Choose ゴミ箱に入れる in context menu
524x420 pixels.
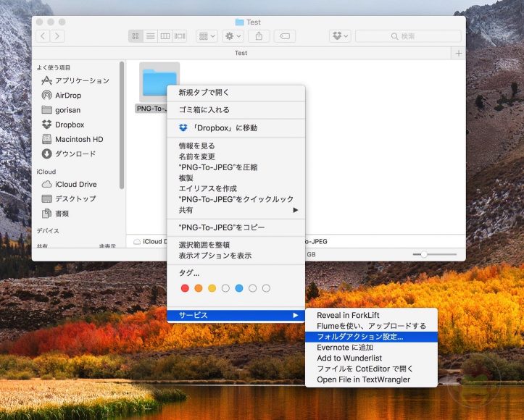[x=236, y=110]
